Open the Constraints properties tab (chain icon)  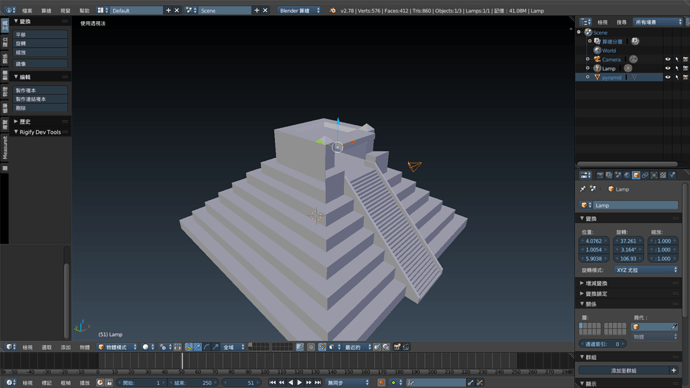coord(645,175)
